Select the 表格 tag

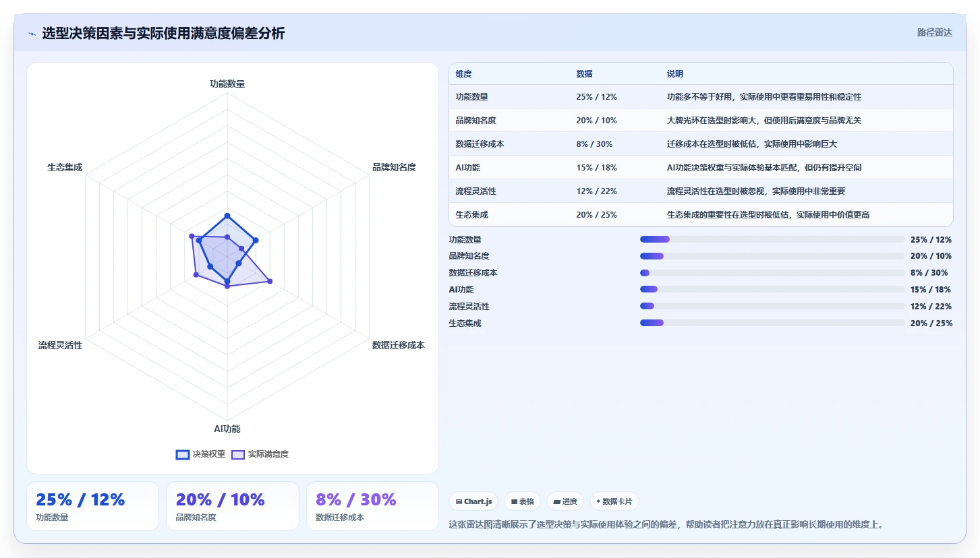click(522, 501)
